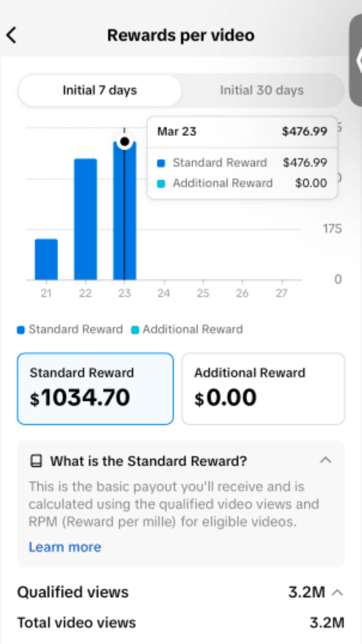The width and height of the screenshot is (362, 644).
Task: Click the selected data point marker on bar 23
Action: coord(125,142)
